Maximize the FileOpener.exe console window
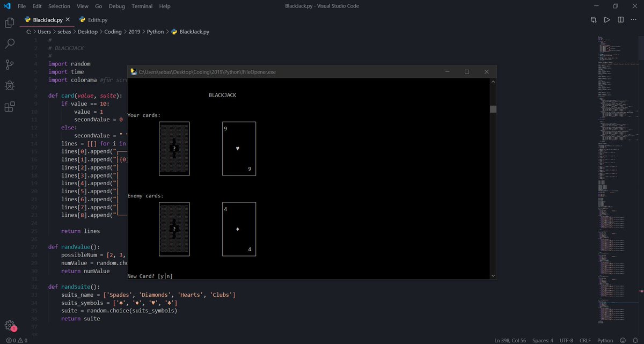 click(466, 71)
